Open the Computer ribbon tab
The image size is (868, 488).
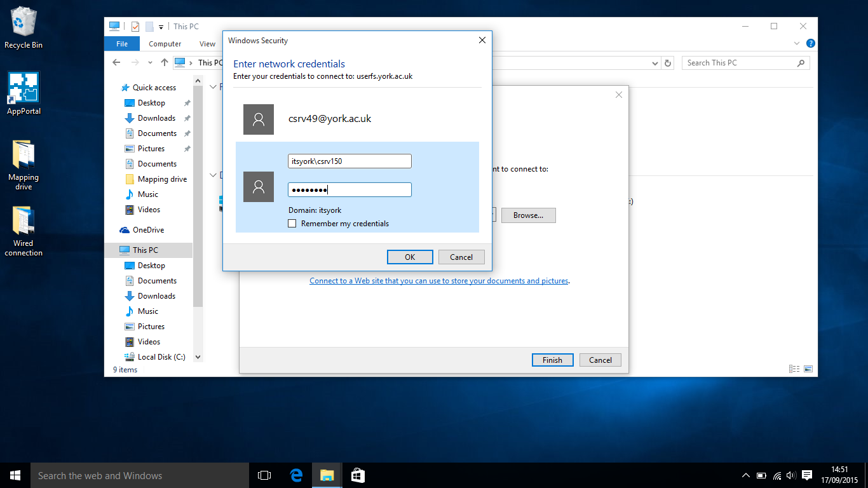point(165,44)
